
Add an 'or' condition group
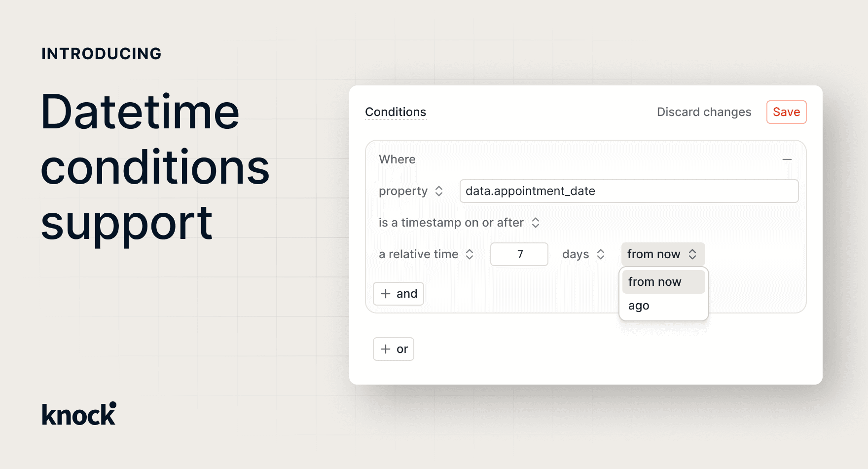click(394, 349)
